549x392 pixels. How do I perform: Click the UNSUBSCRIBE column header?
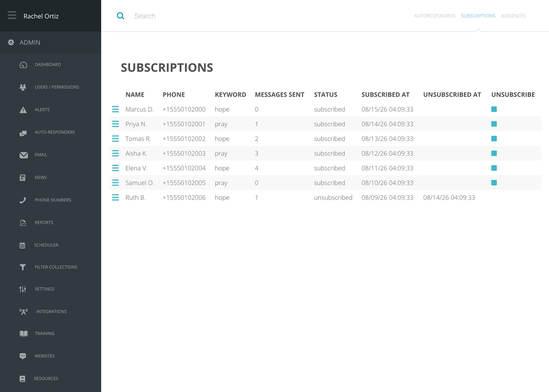coord(513,94)
